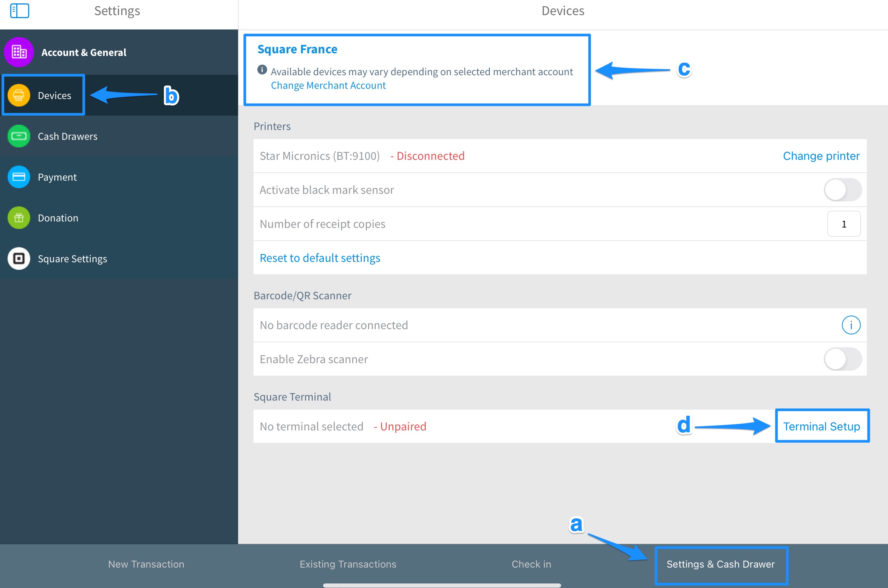Viewport: 888px width, 588px height.
Task: Click barcode reader info icon
Action: point(851,325)
